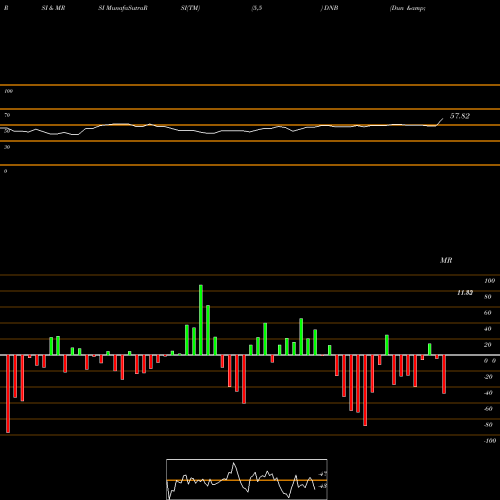Click the MR panel title
The image size is (500, 500).
coord(446,260)
